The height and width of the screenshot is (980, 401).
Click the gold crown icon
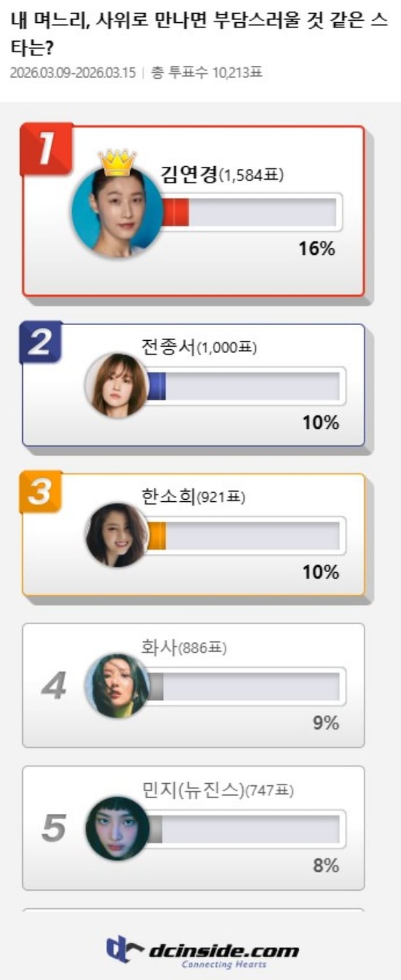click(x=117, y=162)
